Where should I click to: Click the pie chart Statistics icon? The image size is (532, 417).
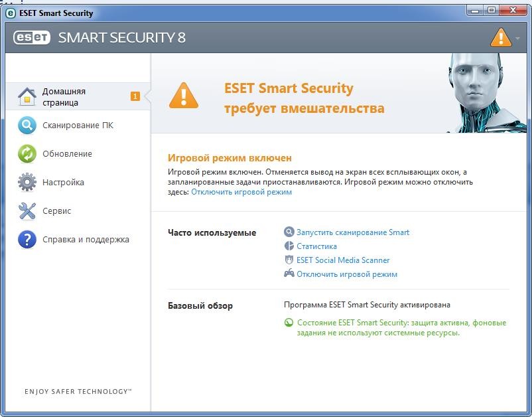pos(289,246)
